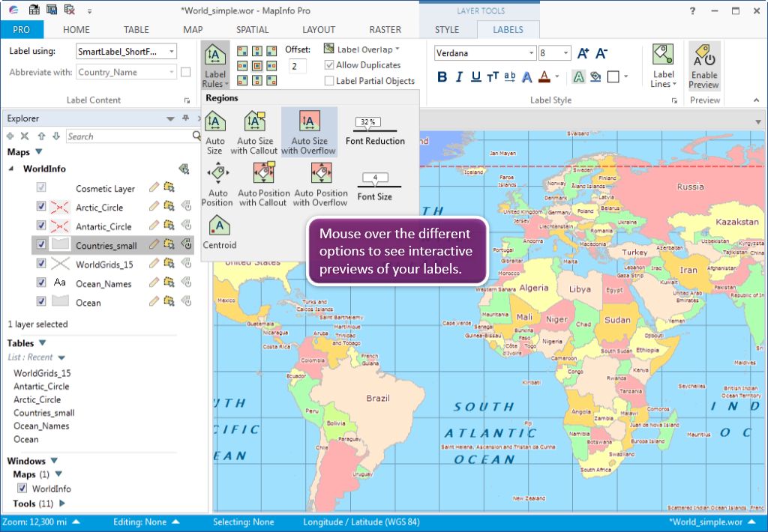
Task: Set label anchor to bottom-right position
Action: tap(271, 80)
